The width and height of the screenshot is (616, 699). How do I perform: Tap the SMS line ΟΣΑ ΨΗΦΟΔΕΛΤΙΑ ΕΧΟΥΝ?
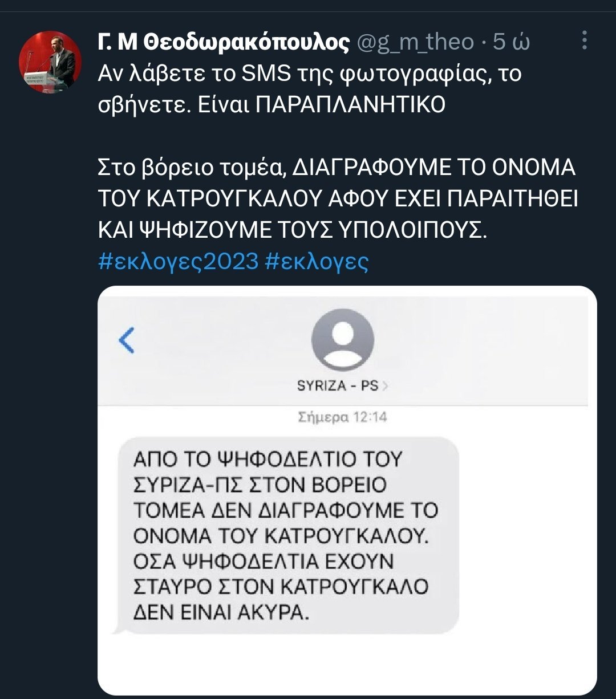click(x=263, y=562)
